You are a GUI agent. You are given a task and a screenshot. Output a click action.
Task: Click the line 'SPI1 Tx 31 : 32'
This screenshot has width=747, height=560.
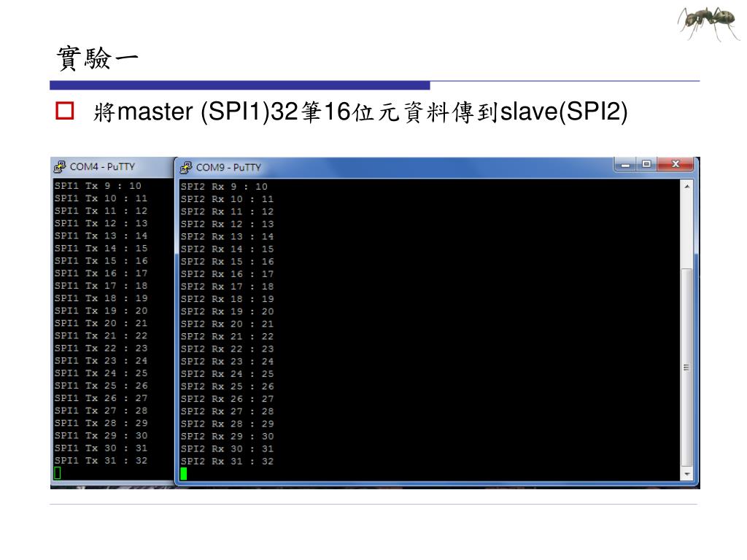[101, 461]
